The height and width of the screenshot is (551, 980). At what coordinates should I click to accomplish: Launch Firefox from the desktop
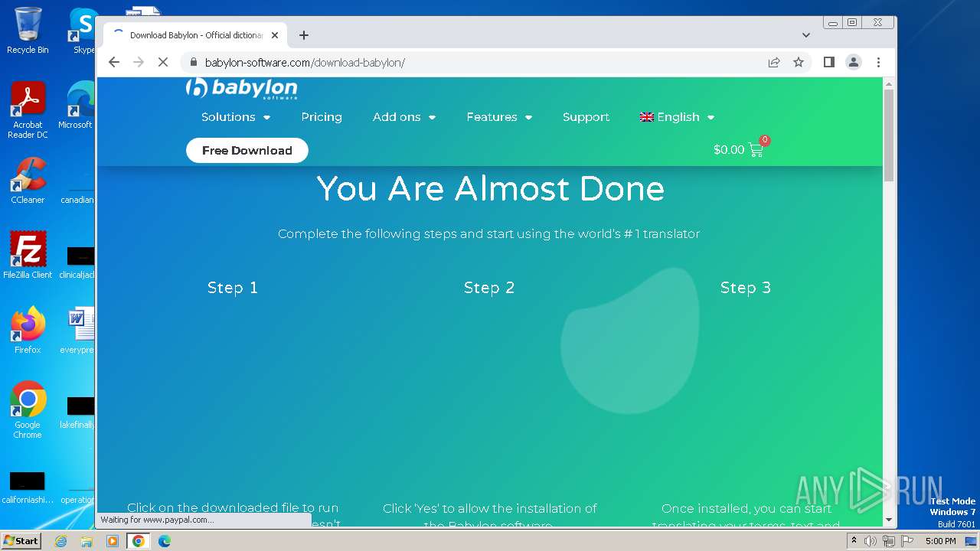pos(28,331)
